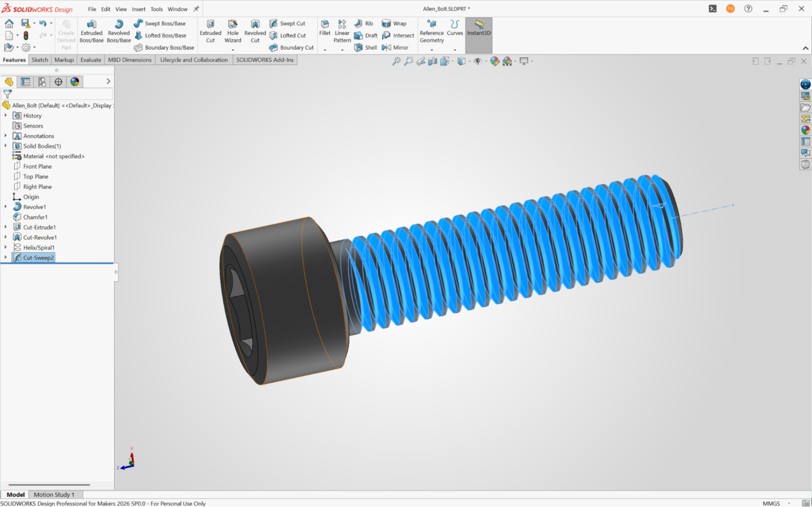The image size is (812, 507).
Task: Switch to the DimXpertManager tab
Action: click(58, 82)
